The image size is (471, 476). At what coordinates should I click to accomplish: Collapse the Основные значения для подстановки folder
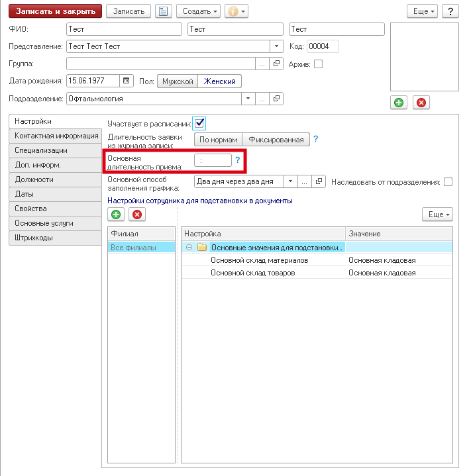coord(189,247)
